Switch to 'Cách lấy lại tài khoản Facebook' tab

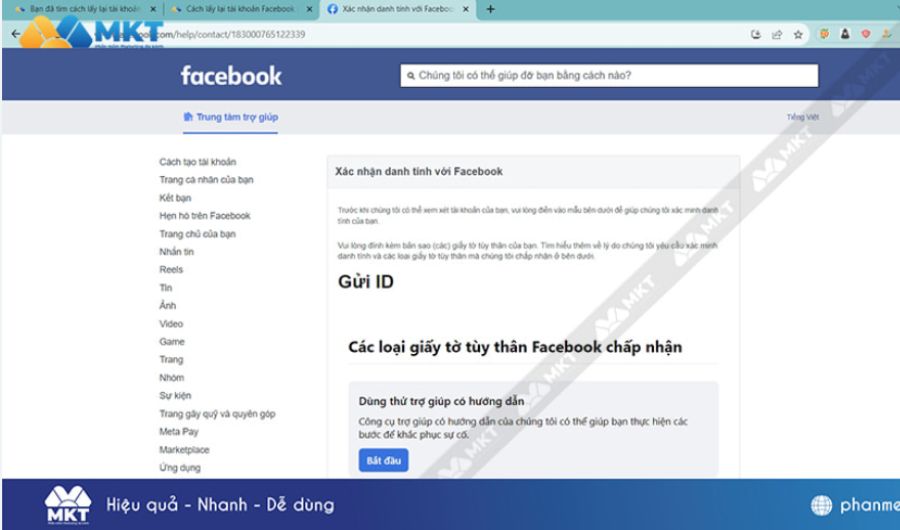242,9
